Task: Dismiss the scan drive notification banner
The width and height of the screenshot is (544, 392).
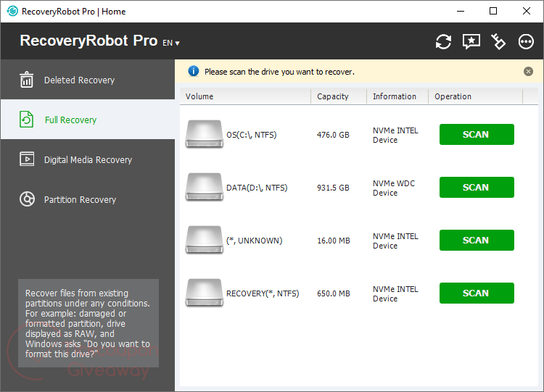Action: [528, 72]
